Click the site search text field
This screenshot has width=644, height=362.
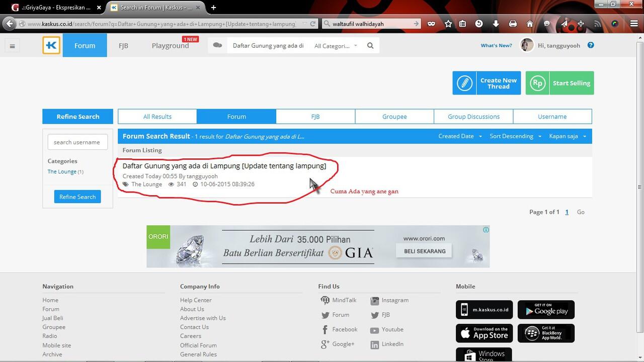tap(269, 45)
